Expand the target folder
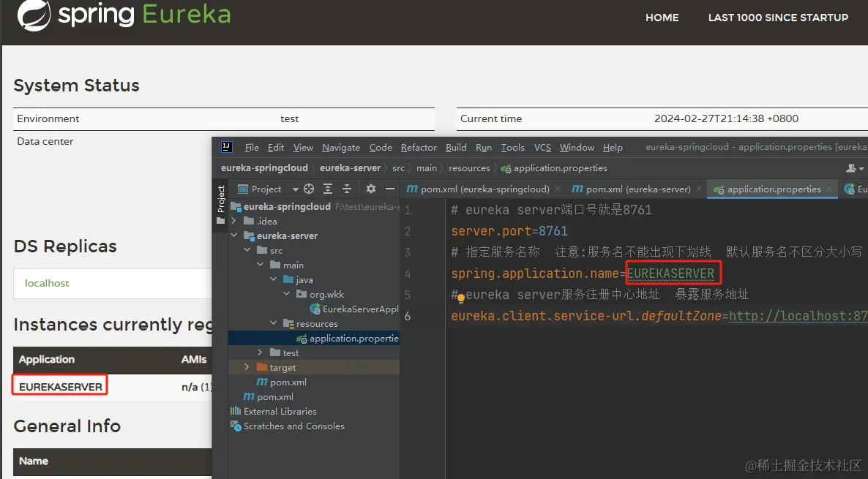This screenshot has height=479, width=868. tap(247, 367)
